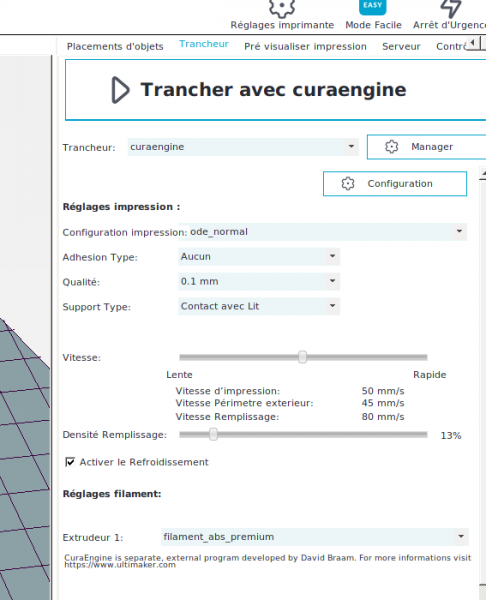
Task: Click the play arrow on Trancher button
Action: pos(120,90)
